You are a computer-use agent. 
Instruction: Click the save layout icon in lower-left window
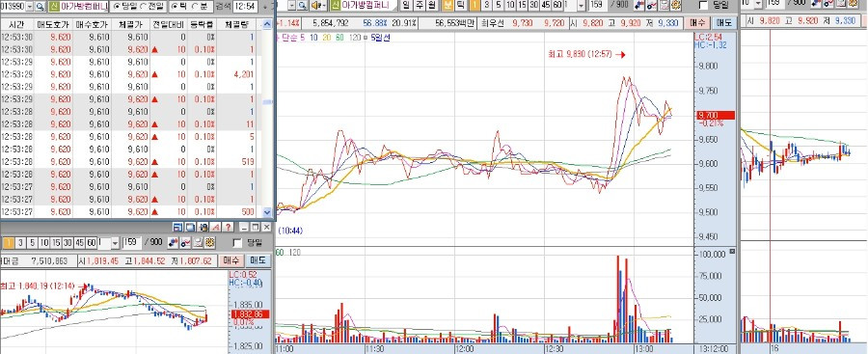pos(177,227)
